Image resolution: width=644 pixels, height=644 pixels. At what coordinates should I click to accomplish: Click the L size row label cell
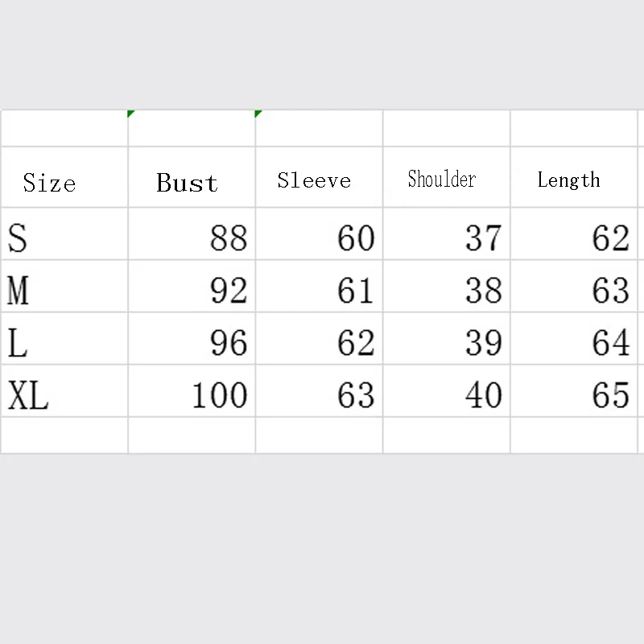pyautogui.click(x=64, y=338)
